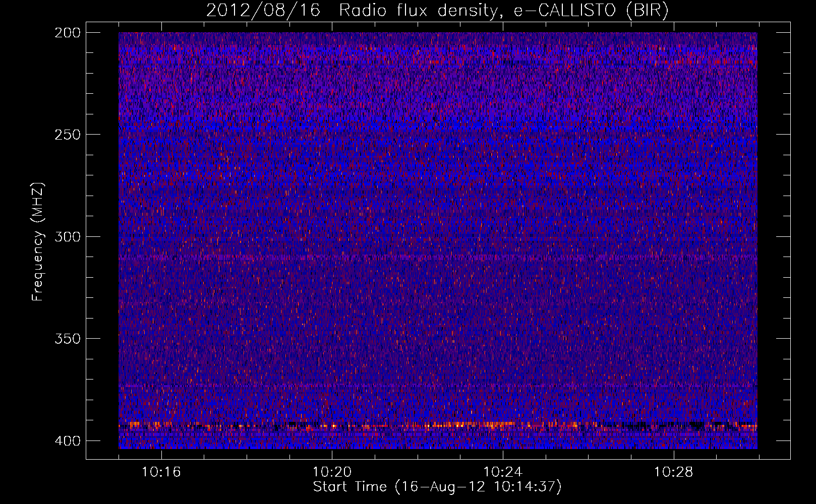
Task: Click the 10:16 time tick label
Action: click(161, 472)
